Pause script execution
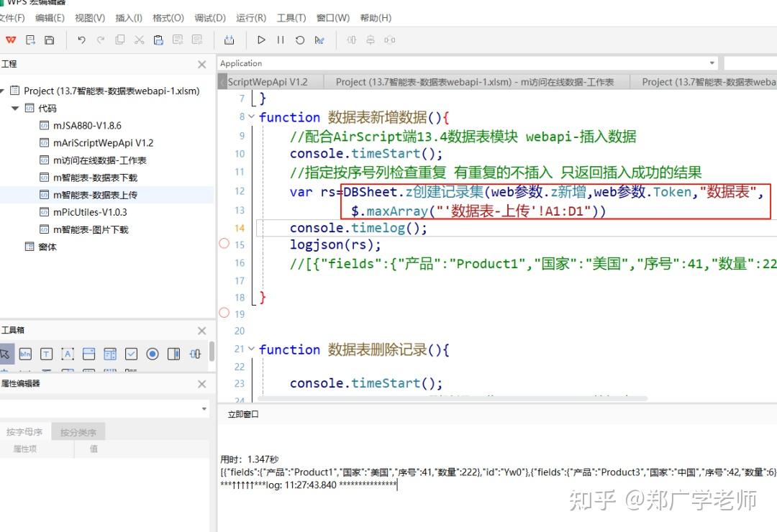This screenshot has width=777, height=532. click(x=281, y=40)
